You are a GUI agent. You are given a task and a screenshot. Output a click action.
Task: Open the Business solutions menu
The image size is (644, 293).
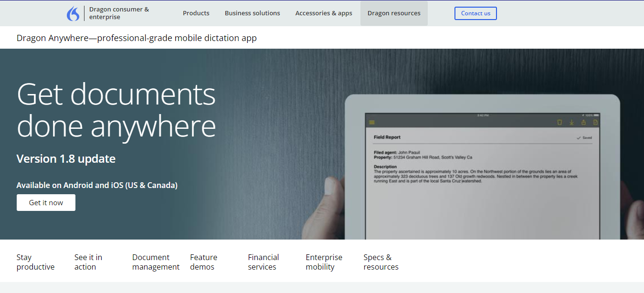[x=253, y=13]
